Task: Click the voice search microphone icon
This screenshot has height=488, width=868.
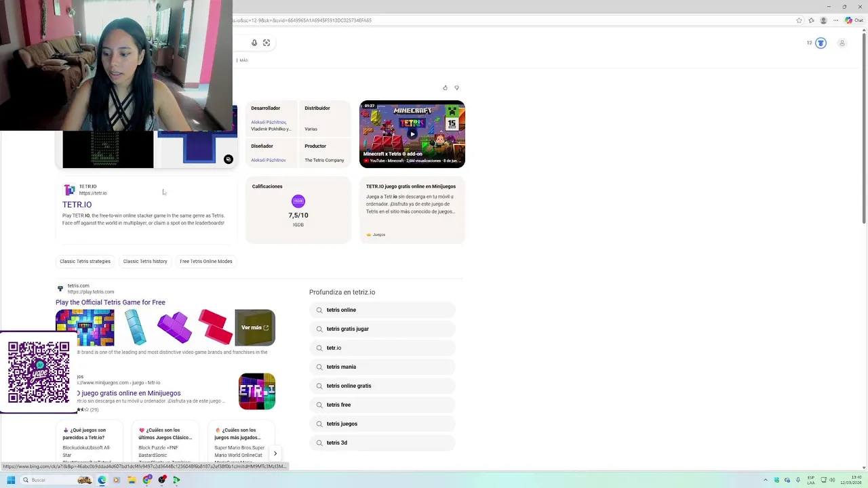Action: [254, 43]
